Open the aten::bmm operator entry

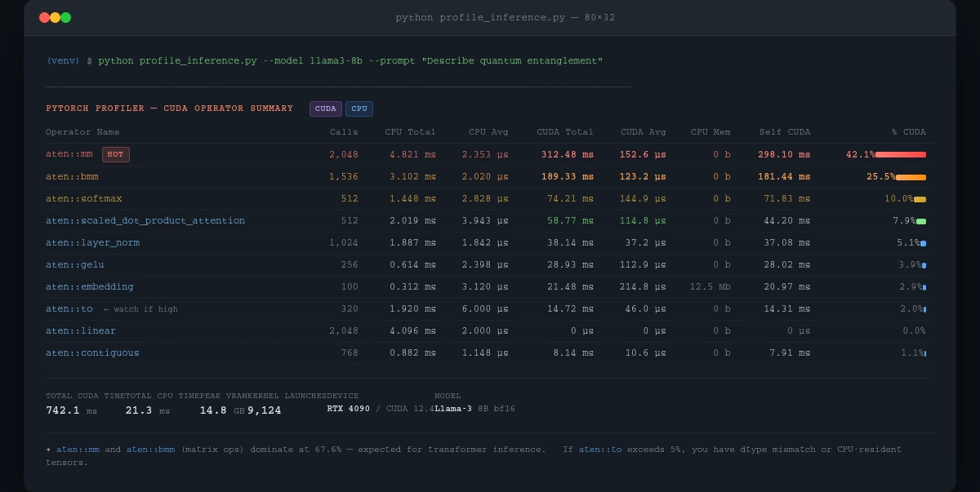tap(73, 176)
